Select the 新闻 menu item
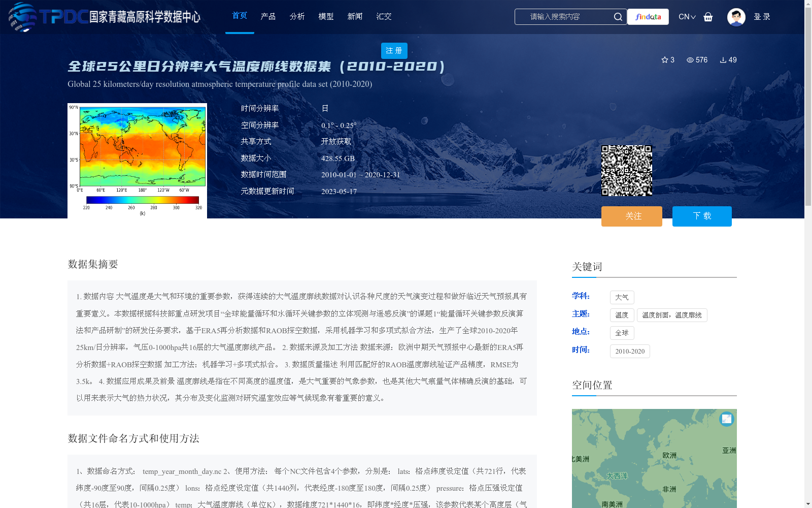The width and height of the screenshot is (812, 508). (x=355, y=16)
